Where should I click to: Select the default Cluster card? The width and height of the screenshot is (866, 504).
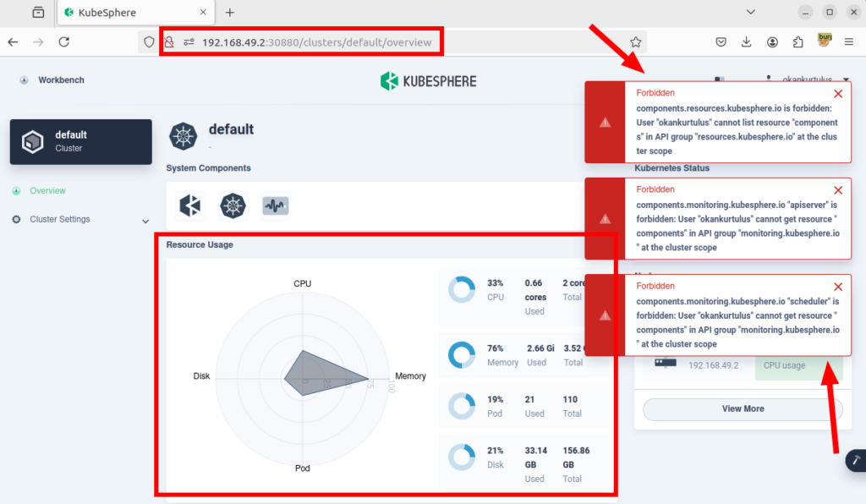pos(80,142)
